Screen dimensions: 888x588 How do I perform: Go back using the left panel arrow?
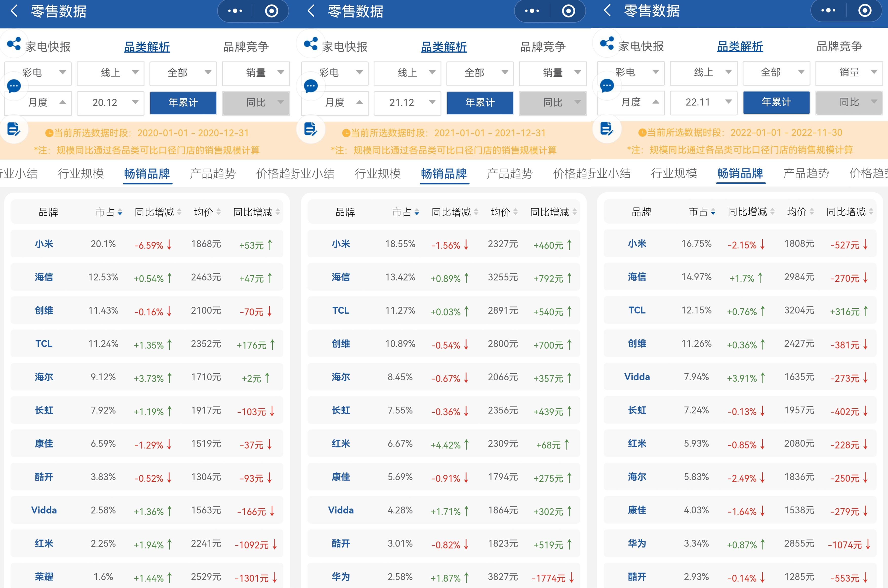14,11
